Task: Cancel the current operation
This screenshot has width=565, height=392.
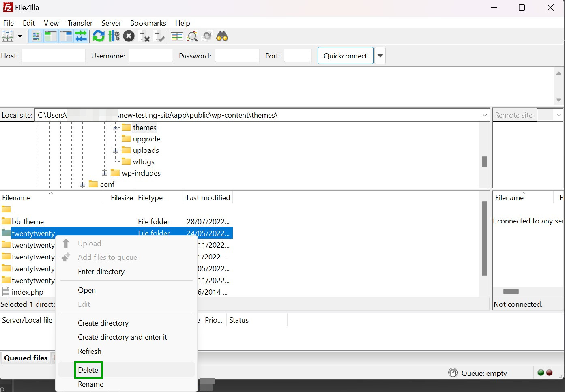Action: pyautogui.click(x=129, y=36)
